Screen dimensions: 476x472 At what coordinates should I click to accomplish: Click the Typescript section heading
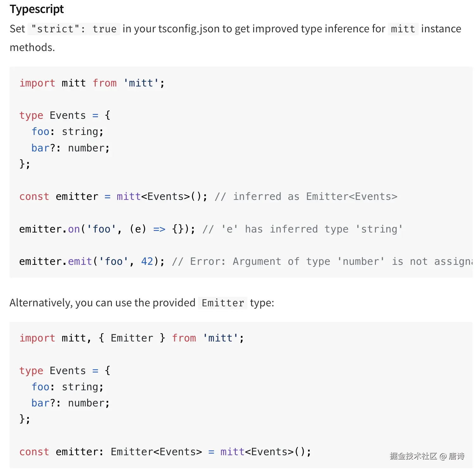tap(37, 9)
